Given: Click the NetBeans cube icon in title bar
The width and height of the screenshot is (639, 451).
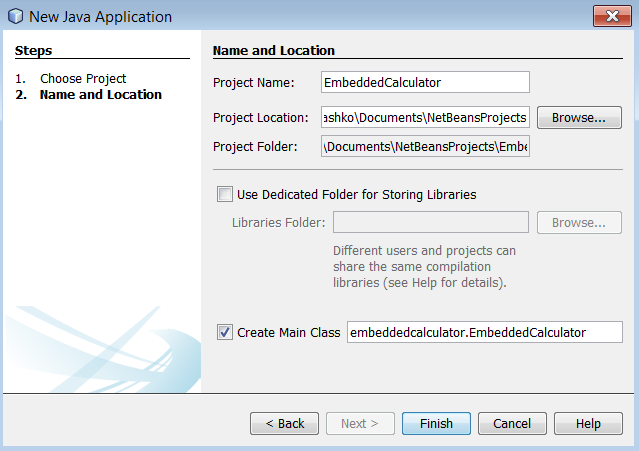Looking at the screenshot, I should [x=15, y=17].
